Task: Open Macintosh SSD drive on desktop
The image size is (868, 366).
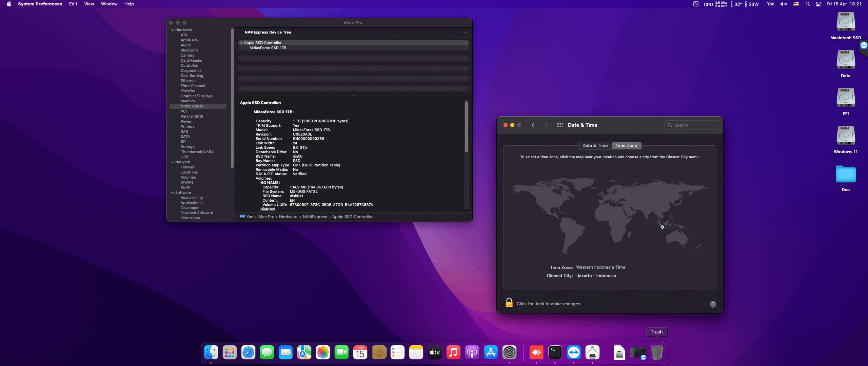Action: pyautogui.click(x=846, y=22)
